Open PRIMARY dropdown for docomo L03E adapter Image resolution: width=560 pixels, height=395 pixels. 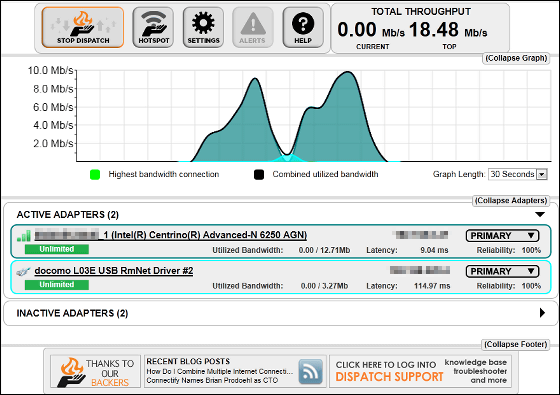click(x=502, y=271)
